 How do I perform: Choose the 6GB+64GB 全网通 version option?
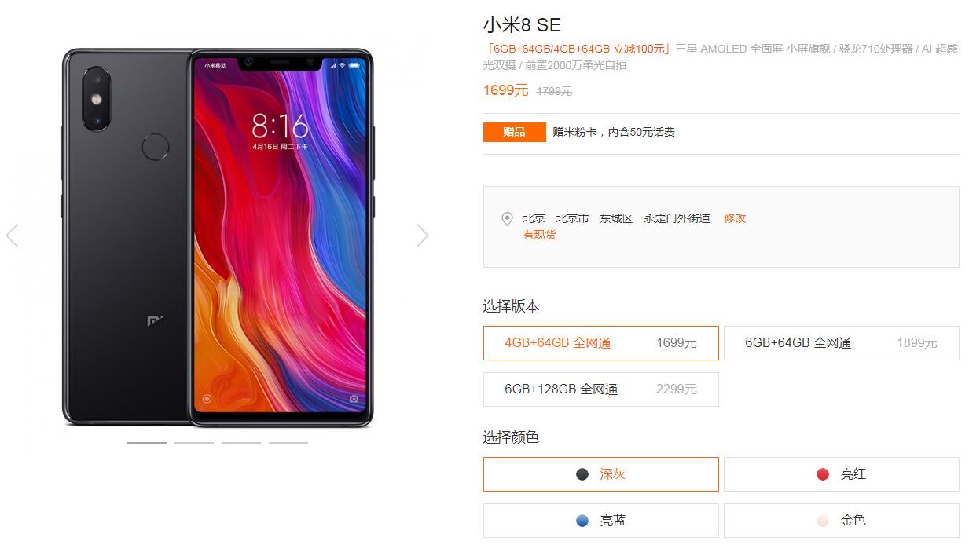point(842,343)
